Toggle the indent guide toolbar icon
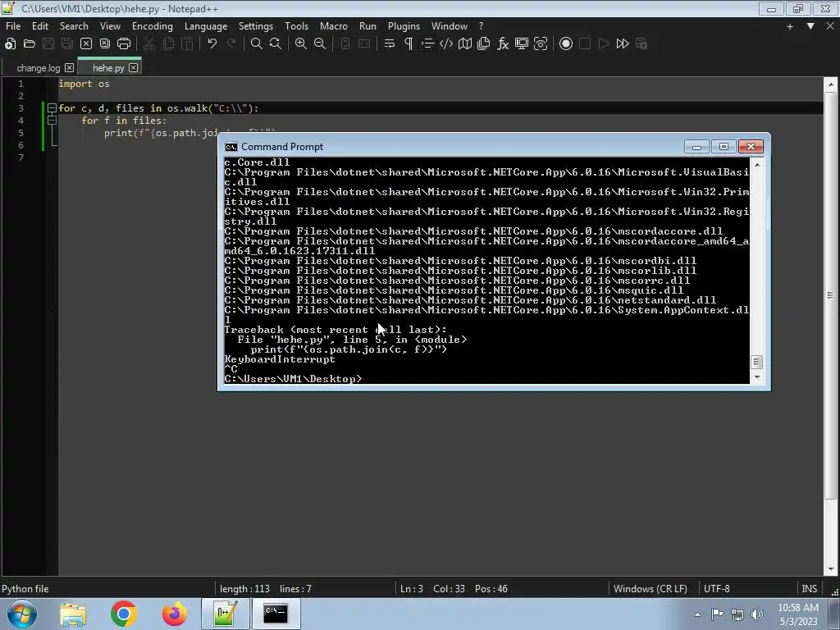Image resolution: width=840 pixels, height=630 pixels. 427,44
